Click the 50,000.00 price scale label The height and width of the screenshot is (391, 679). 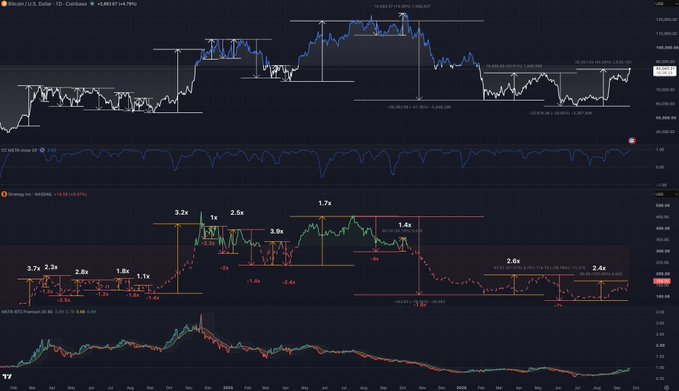coord(667,118)
